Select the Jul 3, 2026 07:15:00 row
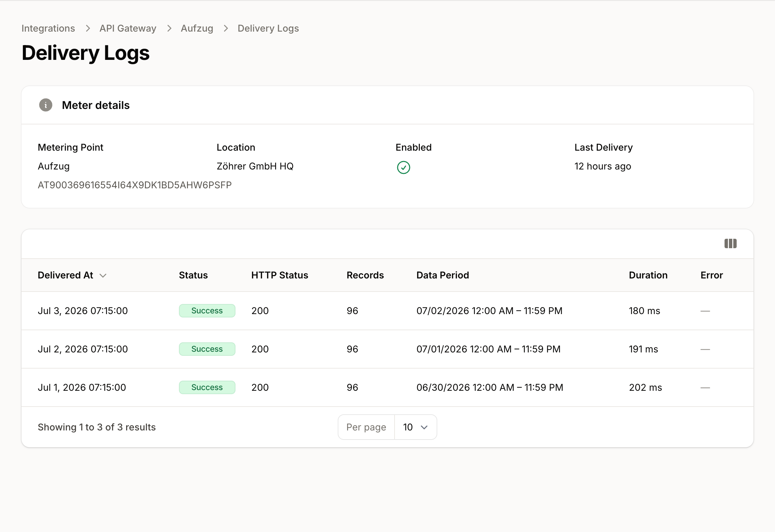Image resolution: width=775 pixels, height=532 pixels. (387, 311)
